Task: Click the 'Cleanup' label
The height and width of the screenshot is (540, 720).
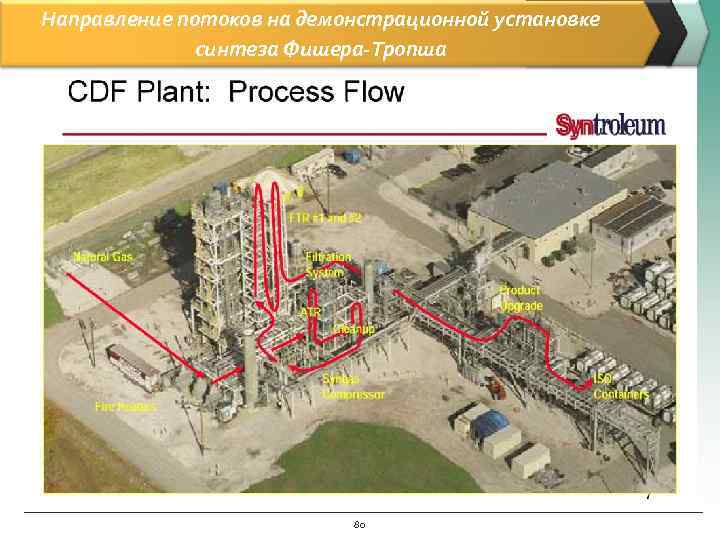Action: [353, 329]
